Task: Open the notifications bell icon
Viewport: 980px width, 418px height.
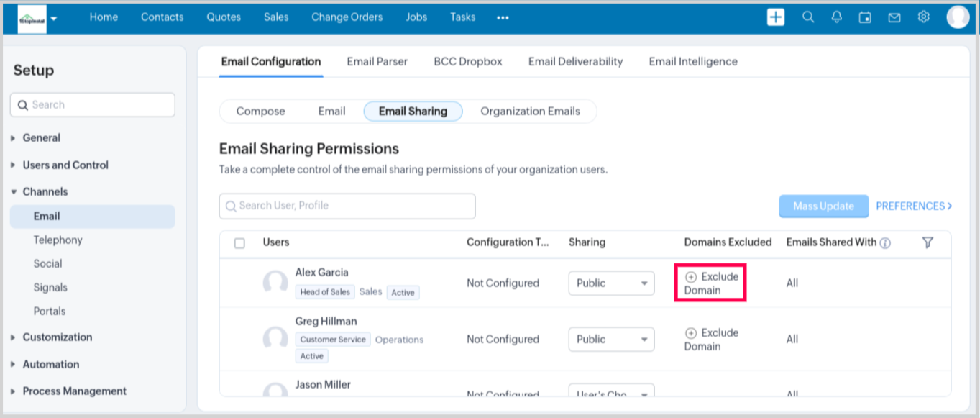Action: [x=836, y=17]
